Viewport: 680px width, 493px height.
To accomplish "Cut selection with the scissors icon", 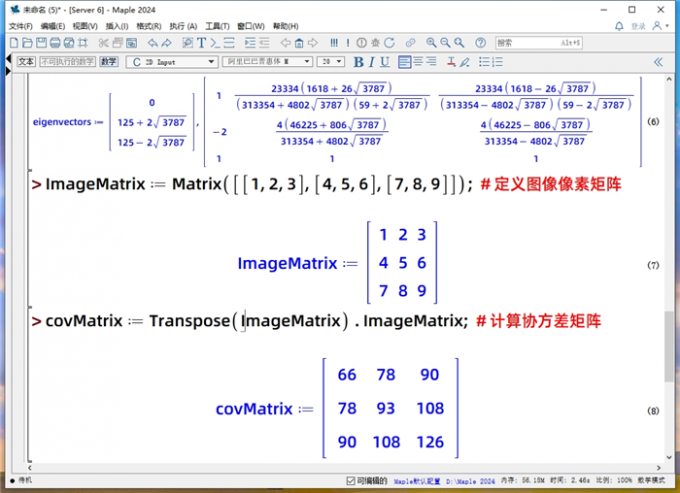I will click(104, 42).
